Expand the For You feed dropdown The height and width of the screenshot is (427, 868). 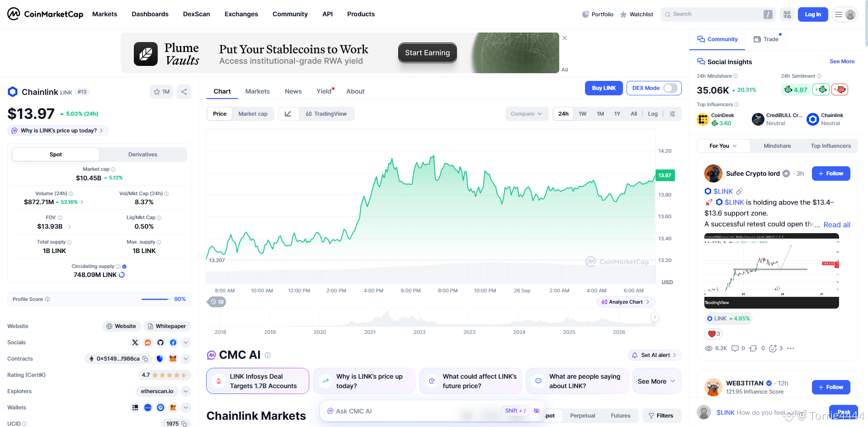click(723, 146)
